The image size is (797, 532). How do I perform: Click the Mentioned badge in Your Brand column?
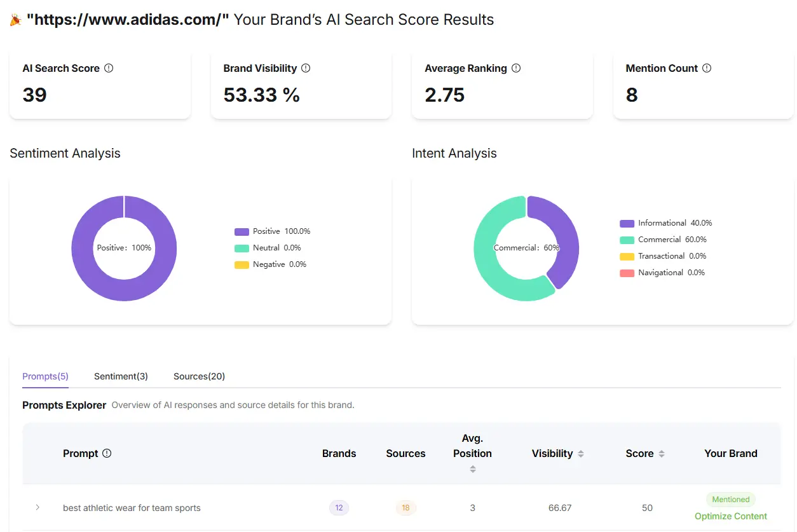(731, 500)
